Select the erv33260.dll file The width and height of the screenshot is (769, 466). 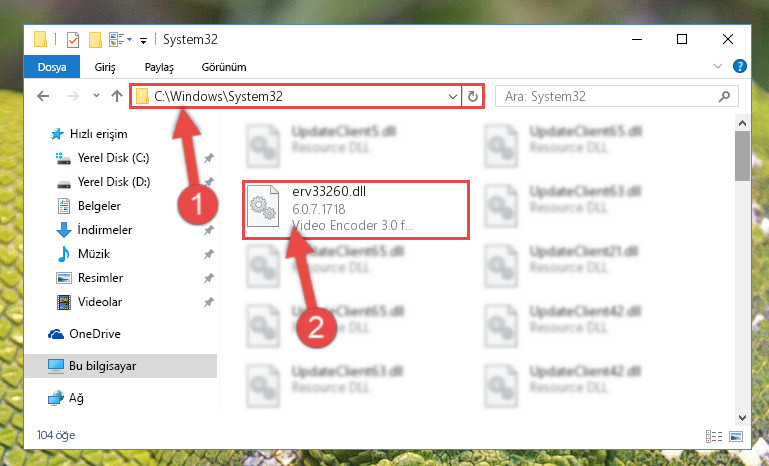(356, 210)
